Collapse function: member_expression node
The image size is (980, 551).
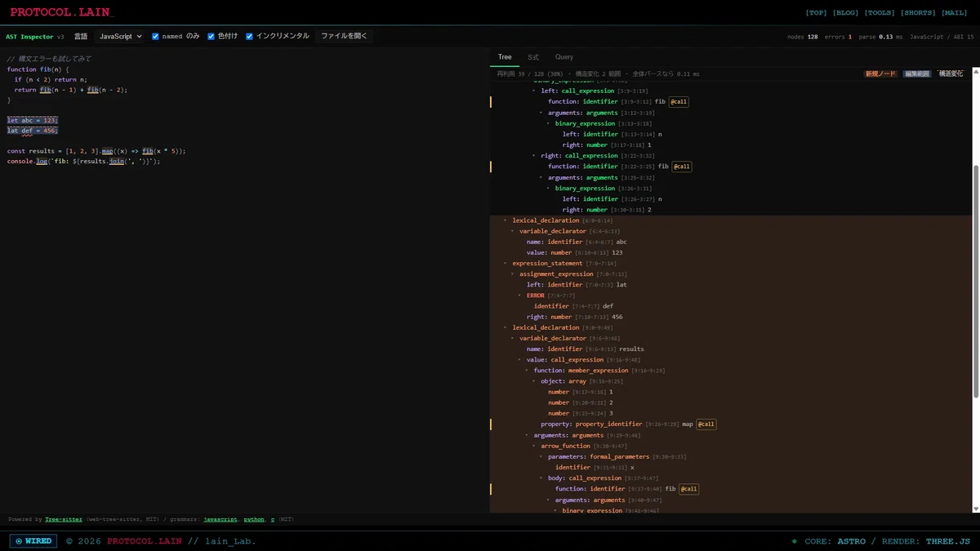528,371
